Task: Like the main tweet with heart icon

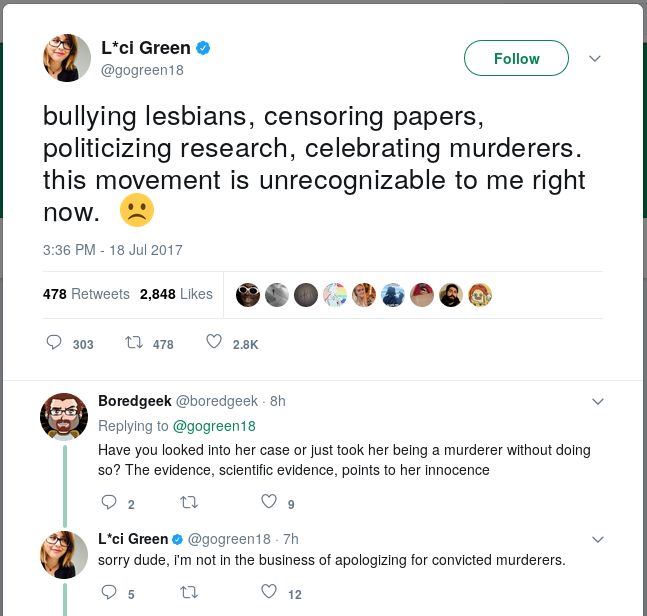Action: [214, 342]
